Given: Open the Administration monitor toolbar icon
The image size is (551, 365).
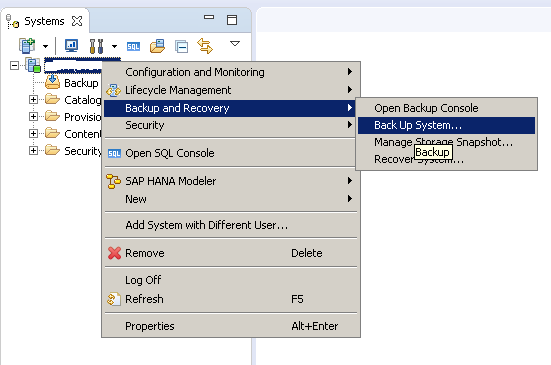Looking at the screenshot, I should click(71, 46).
